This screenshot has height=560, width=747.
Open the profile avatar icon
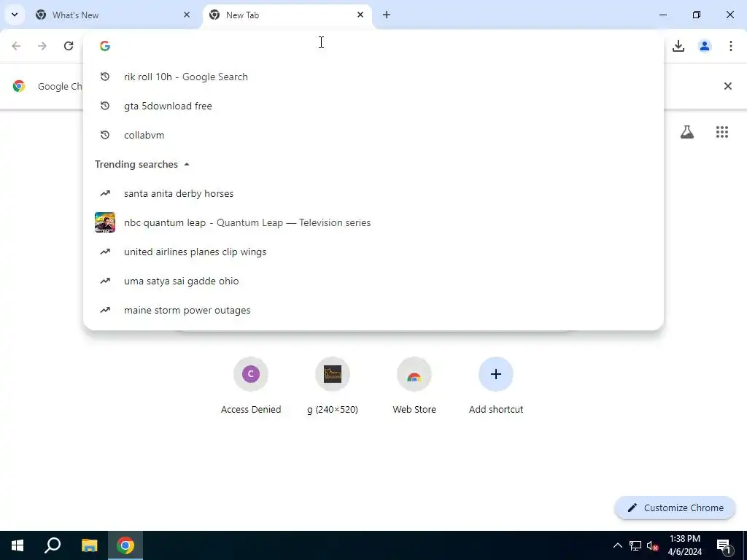705,46
